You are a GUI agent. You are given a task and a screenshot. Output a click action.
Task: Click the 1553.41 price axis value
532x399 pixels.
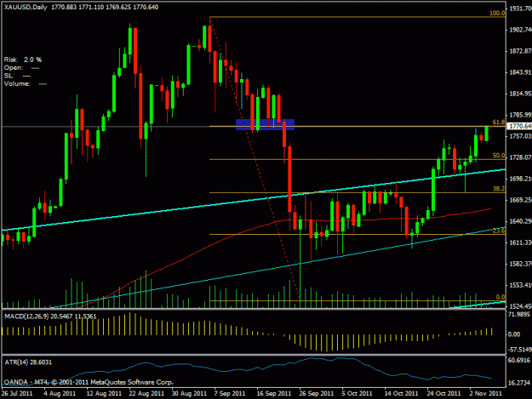(520, 285)
